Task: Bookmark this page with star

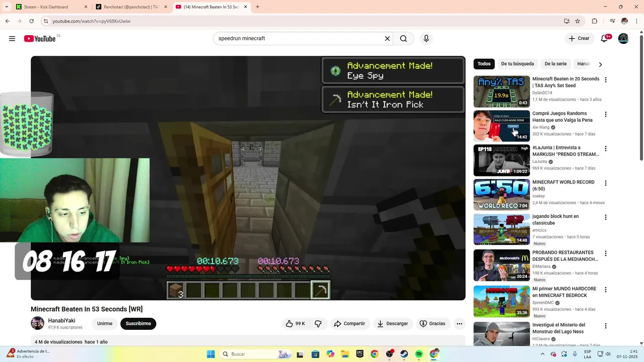Action: pos(578,21)
